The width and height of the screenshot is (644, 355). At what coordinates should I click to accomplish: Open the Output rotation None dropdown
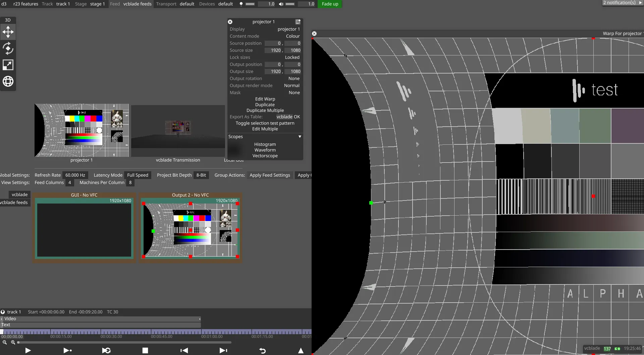(294, 79)
